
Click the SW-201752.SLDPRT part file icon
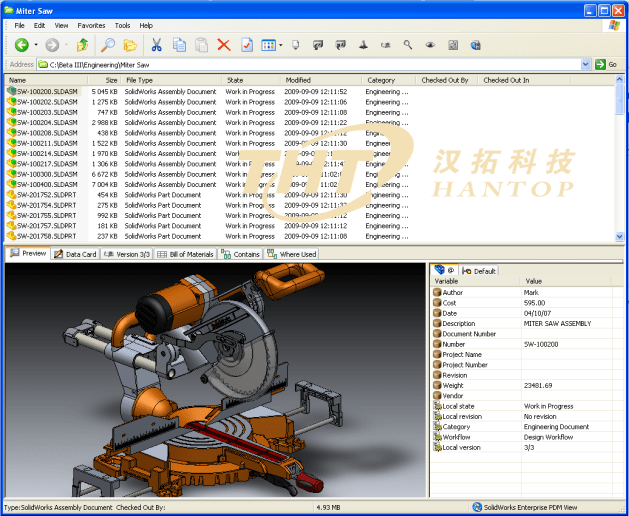coord(12,195)
